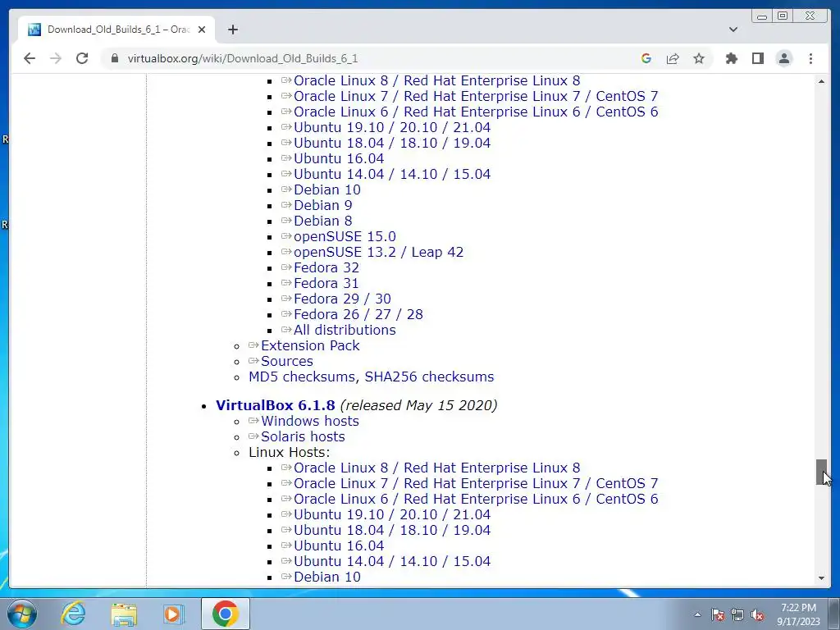This screenshot has height=630, width=840.
Task: Select the Download_Old_Builds_6_1 tab
Action: click(117, 30)
